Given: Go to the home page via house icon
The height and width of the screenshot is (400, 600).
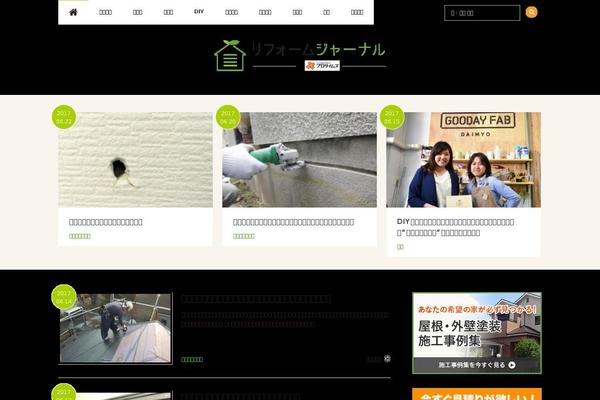Looking at the screenshot, I should click(73, 12).
